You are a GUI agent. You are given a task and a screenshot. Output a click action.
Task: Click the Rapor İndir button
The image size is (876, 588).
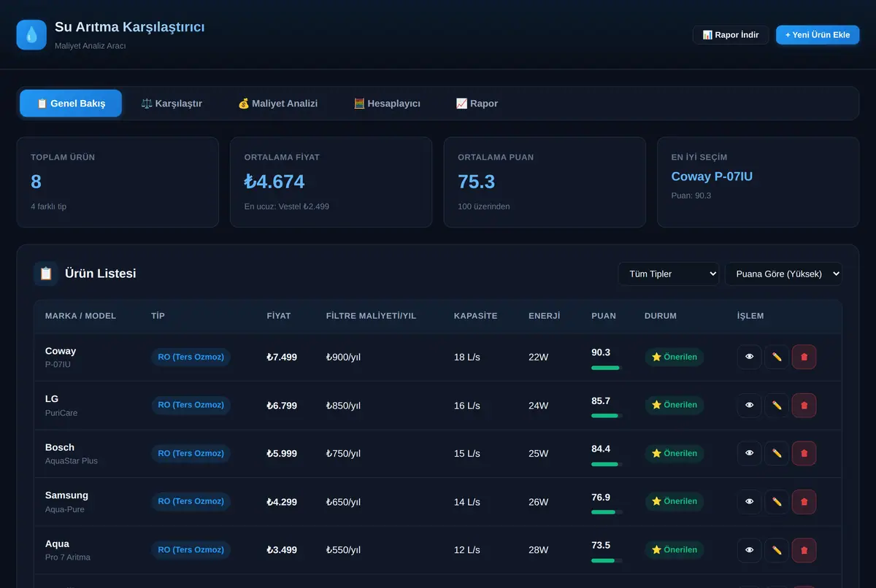click(731, 35)
